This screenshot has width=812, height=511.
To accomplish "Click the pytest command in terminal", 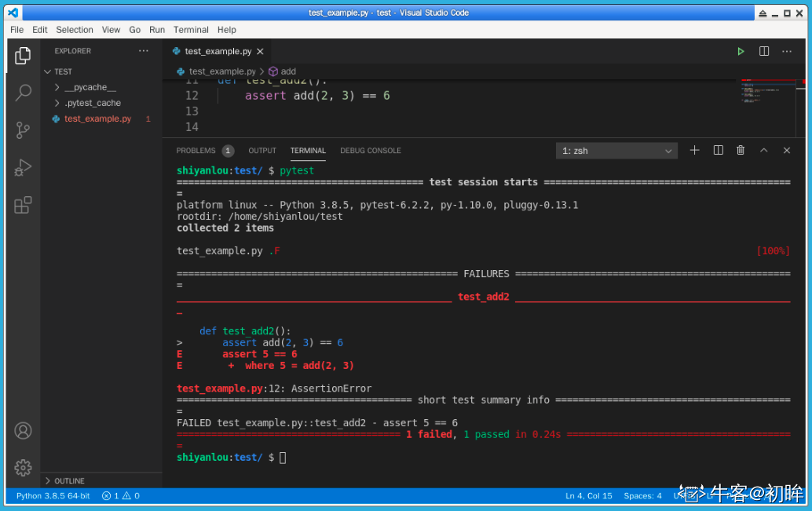I will tap(297, 170).
